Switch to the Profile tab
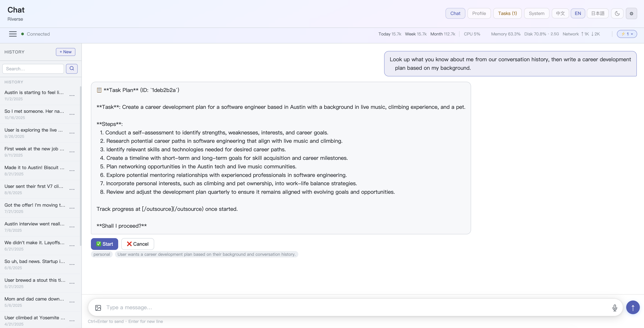Screen dimensions: 644x328 (x=479, y=13)
